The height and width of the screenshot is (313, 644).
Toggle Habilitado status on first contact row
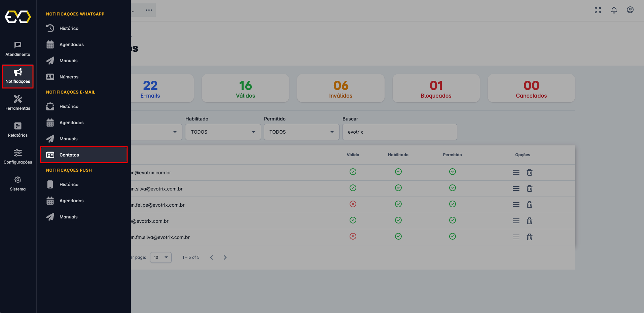[398, 172]
